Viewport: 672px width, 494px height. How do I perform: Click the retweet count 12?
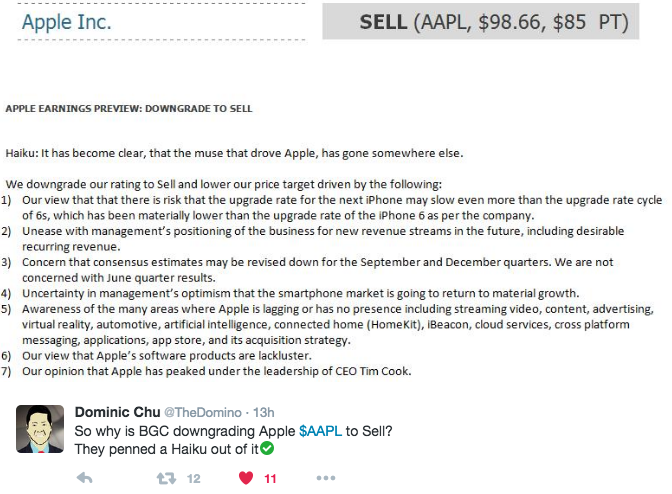[193, 478]
